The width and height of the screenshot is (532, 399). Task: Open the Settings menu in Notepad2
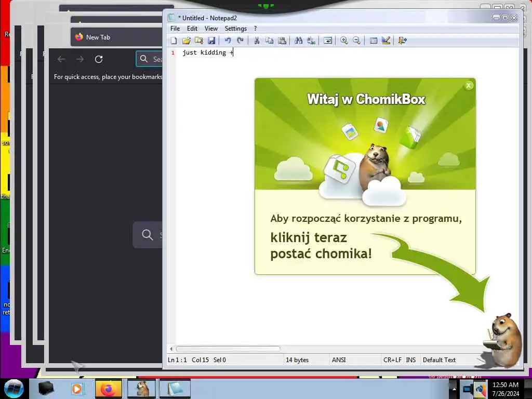235,29
